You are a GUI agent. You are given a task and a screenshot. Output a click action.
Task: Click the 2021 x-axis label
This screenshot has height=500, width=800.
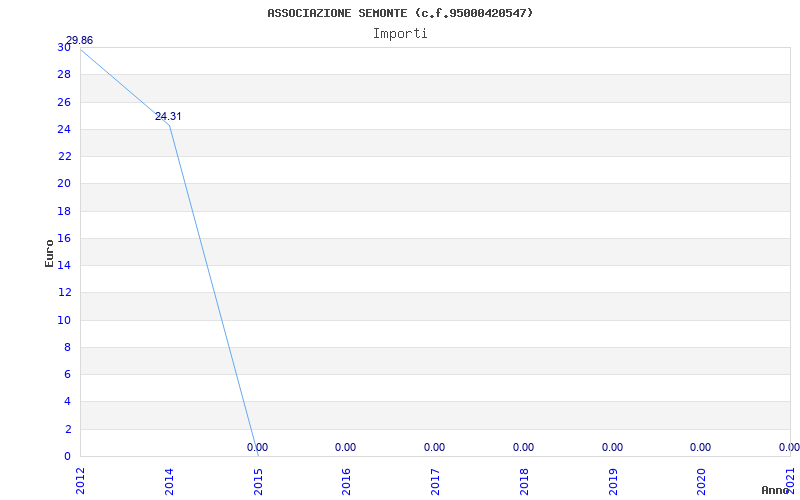coord(790,481)
